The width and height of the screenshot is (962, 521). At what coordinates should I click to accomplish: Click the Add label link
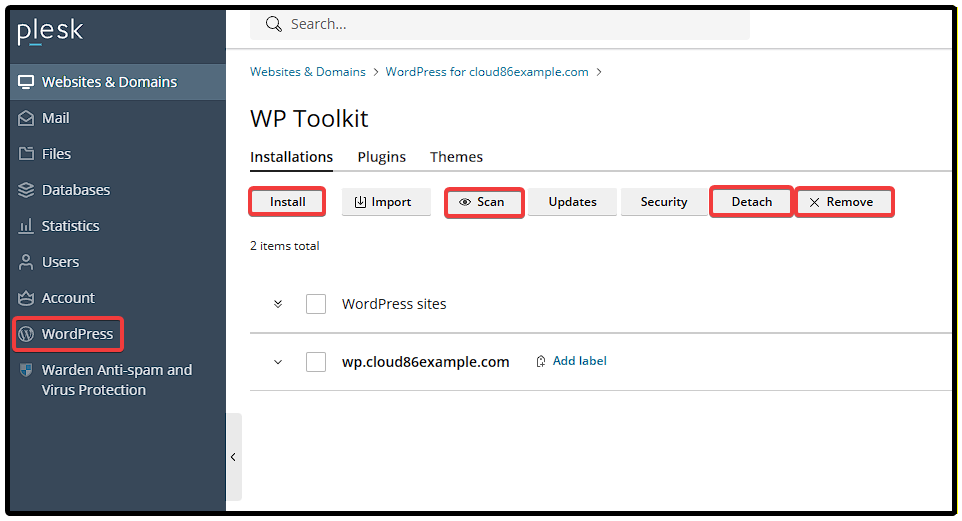click(x=580, y=361)
